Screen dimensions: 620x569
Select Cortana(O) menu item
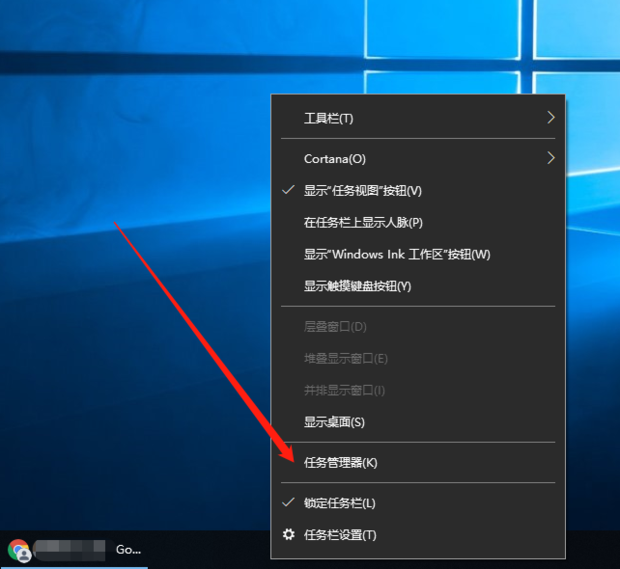click(x=418, y=159)
